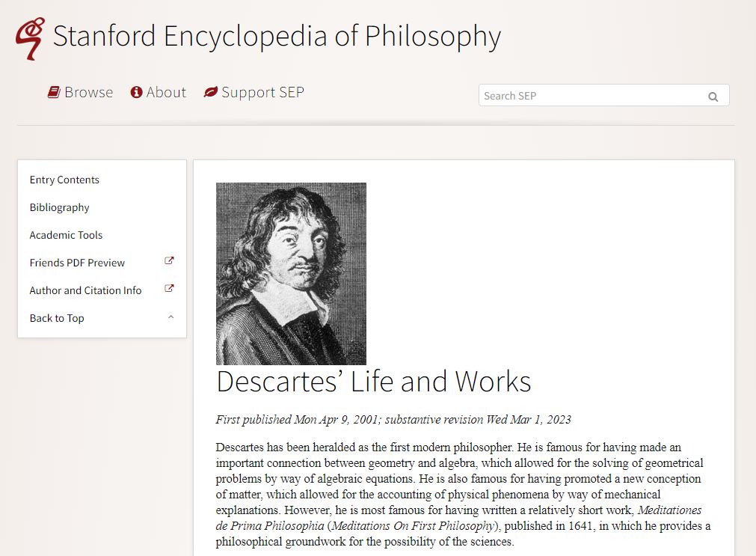Click external-link icon next to Author and Citation Info
This screenshot has width=756, height=556.
pos(169,288)
